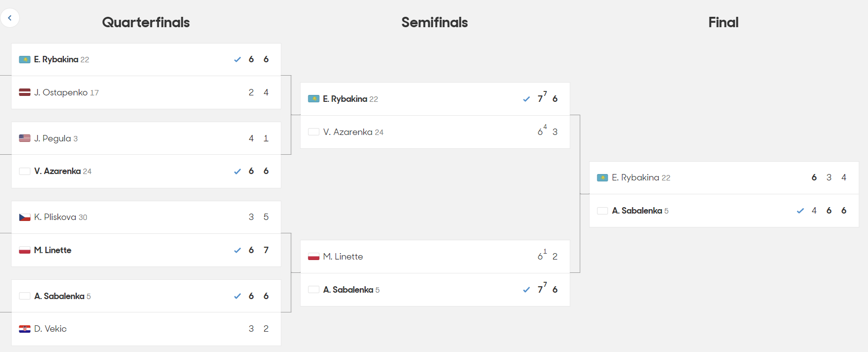
Task: Click USA flag next to J. Pegula
Action: [x=25, y=138]
